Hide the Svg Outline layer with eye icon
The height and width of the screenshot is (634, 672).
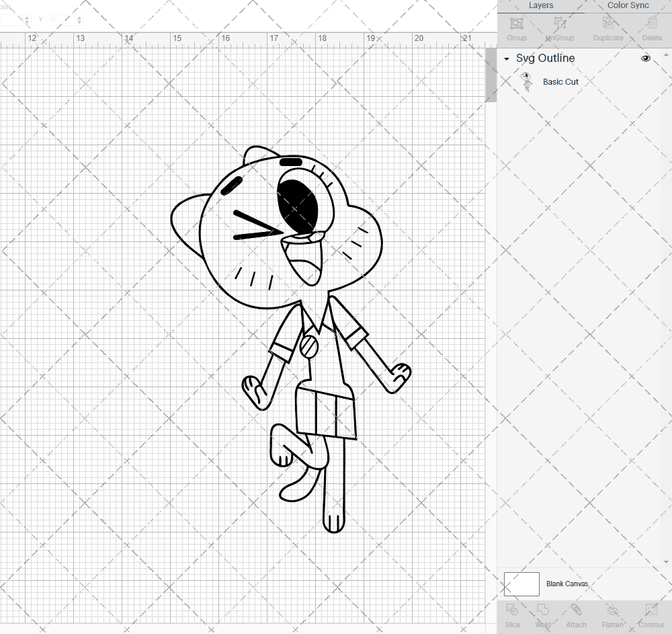[x=645, y=58]
